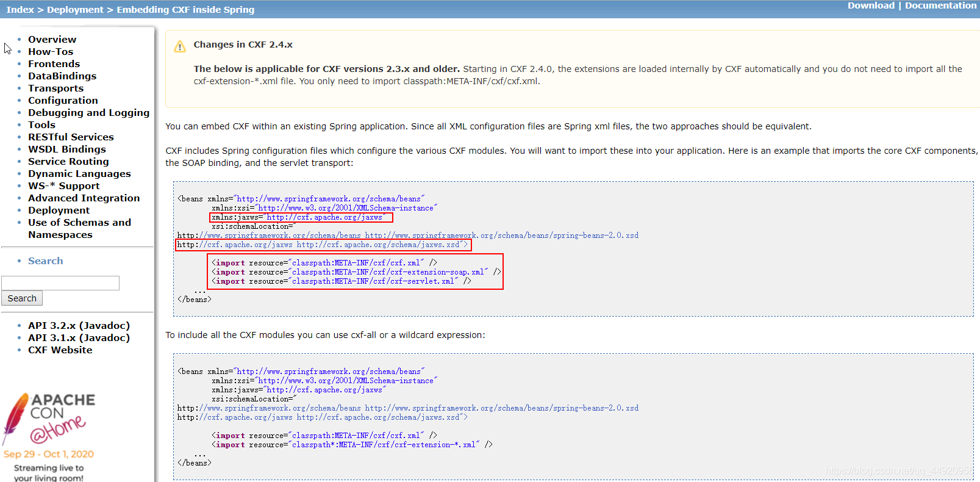The height and width of the screenshot is (482, 980).
Task: Open WS-* Support sidebar link
Action: 63,186
